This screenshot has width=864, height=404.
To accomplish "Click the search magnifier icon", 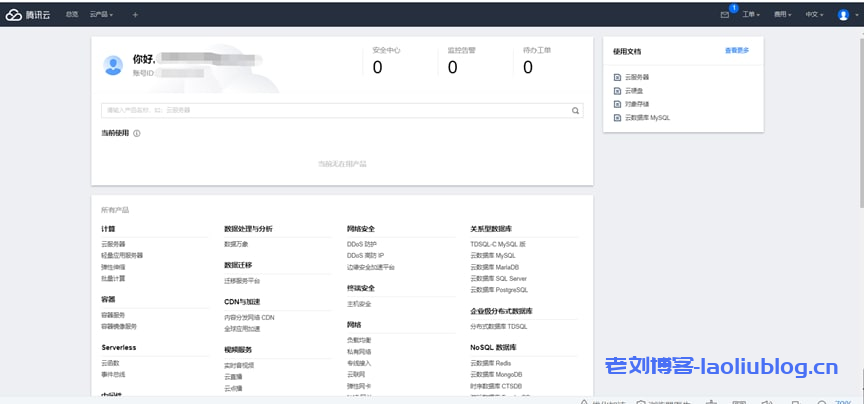I will [575, 110].
